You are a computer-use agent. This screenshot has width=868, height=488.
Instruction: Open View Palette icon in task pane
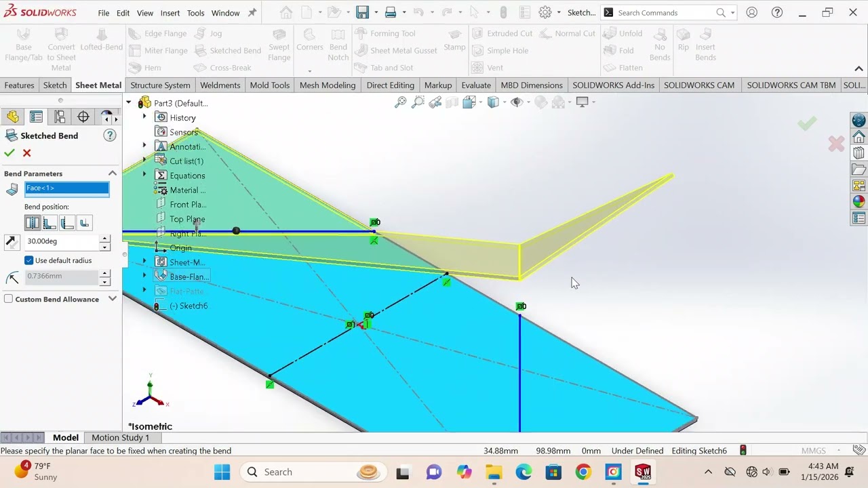(x=859, y=186)
